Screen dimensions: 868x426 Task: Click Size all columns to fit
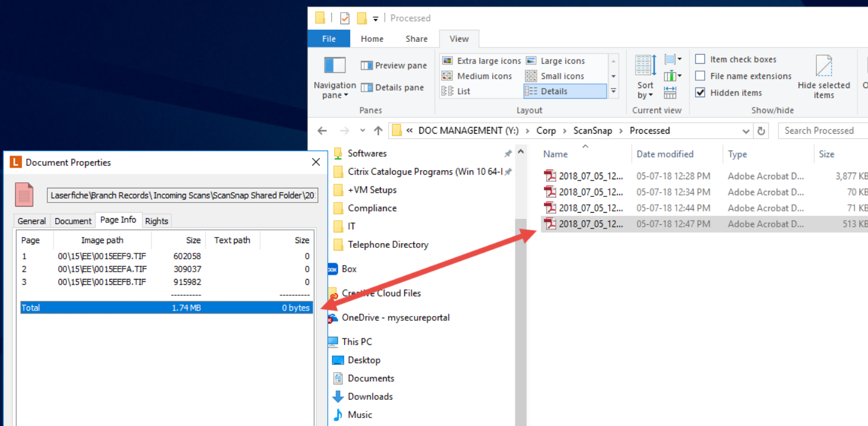tap(670, 92)
